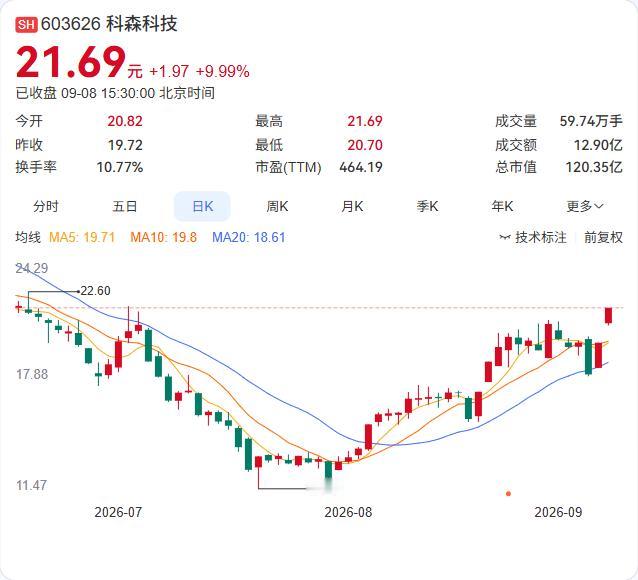Click the MA5: 19.71 indicator label
The image size is (638, 580).
click(82, 237)
